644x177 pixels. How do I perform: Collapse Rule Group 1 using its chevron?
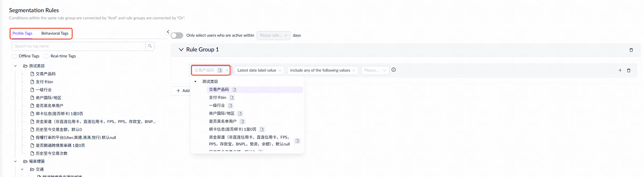[x=181, y=50]
